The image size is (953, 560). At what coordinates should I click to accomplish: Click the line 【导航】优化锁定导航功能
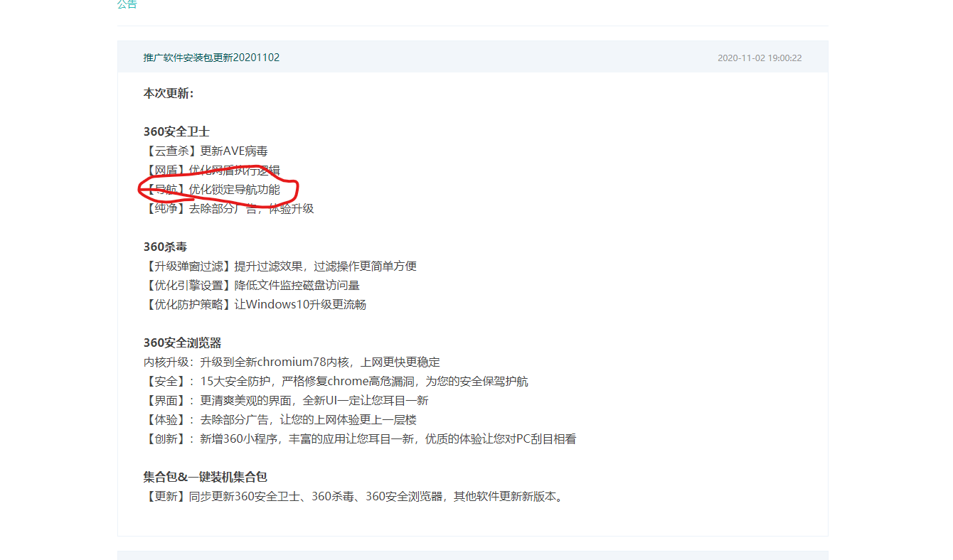coord(211,190)
